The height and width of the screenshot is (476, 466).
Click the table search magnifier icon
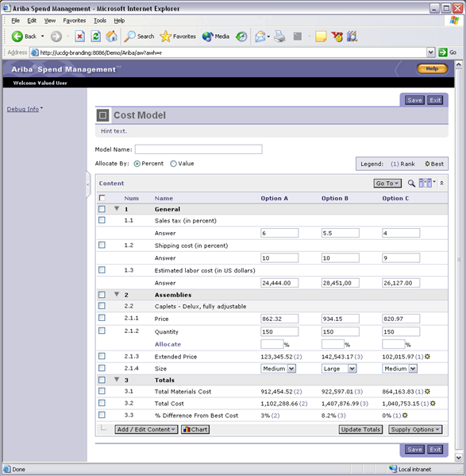[x=411, y=184]
